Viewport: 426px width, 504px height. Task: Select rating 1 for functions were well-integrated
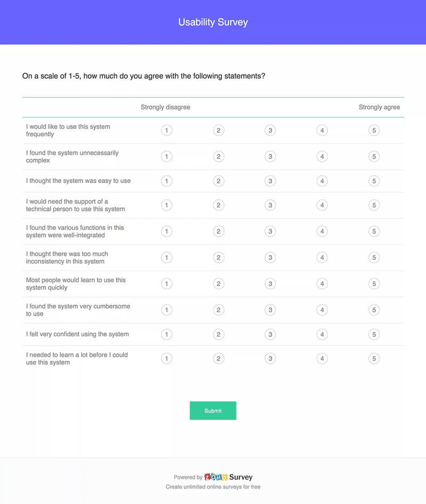coord(167,231)
